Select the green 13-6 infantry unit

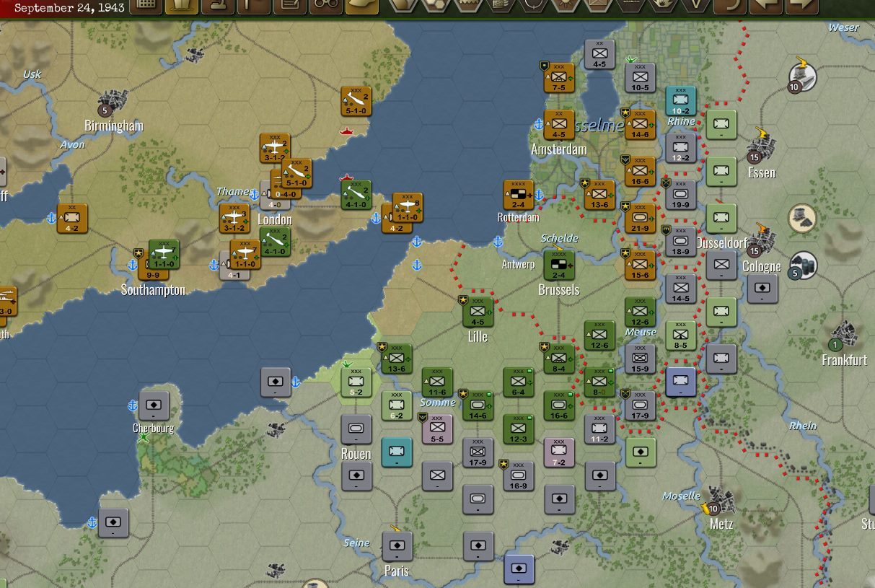(397, 359)
